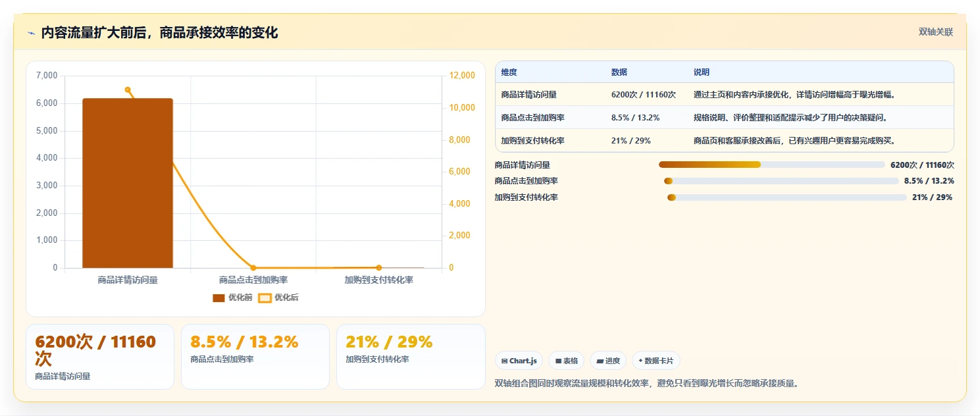Click the right axis value 12,000
This screenshot has width=980, height=416.
[x=462, y=76]
